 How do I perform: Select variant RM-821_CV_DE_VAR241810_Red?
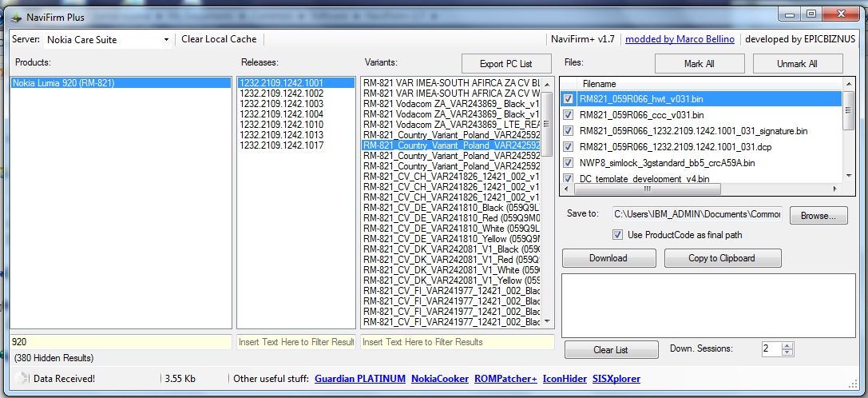click(x=451, y=218)
